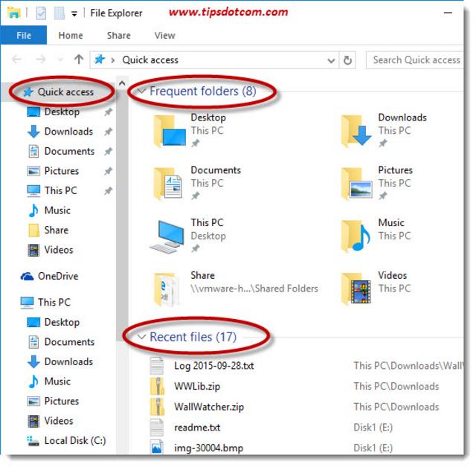The width and height of the screenshot is (476, 467).
Task: Click pin icon beside Desktop in navigation pane
Action: (108, 112)
